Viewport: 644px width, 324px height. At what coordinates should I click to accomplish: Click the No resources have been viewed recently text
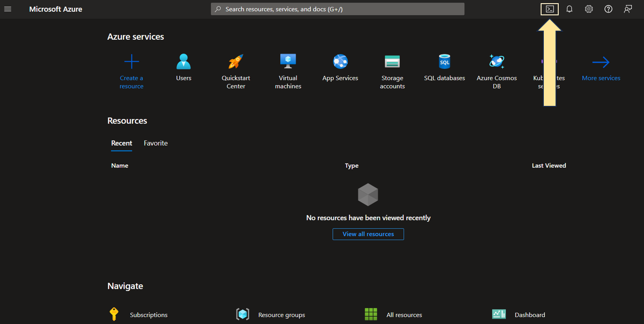coord(368,218)
